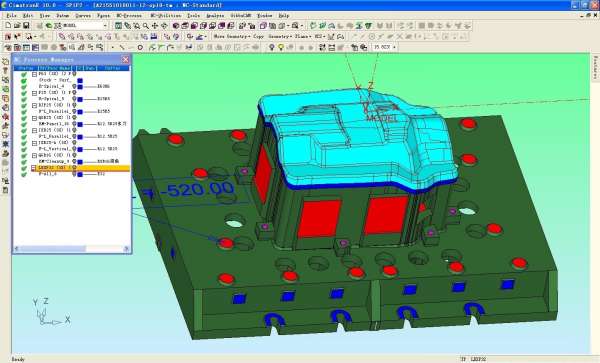Click the circle sketch tool icon

tap(140, 47)
